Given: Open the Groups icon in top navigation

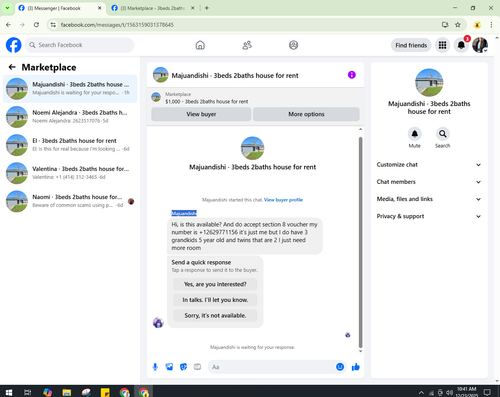Looking at the screenshot, I should point(293,45).
